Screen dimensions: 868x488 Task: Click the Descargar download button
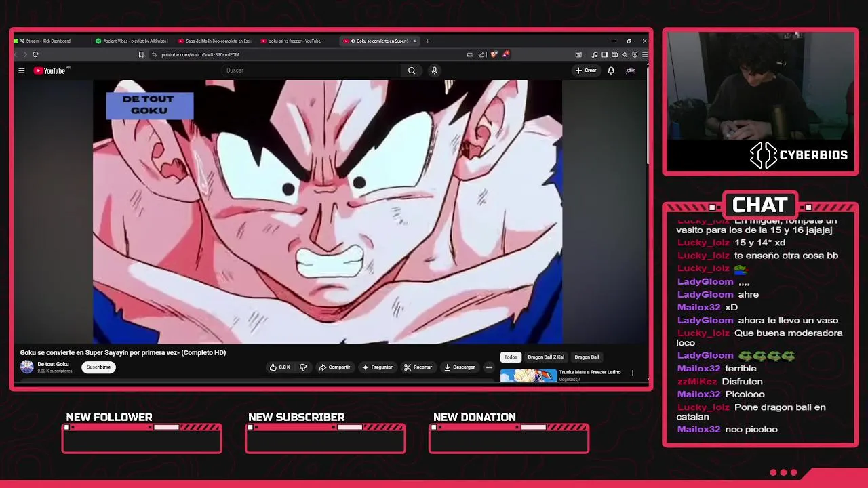[x=459, y=367]
